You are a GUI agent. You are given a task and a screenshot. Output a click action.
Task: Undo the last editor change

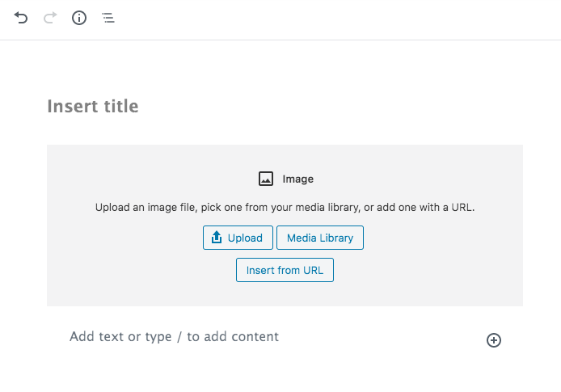(x=21, y=18)
